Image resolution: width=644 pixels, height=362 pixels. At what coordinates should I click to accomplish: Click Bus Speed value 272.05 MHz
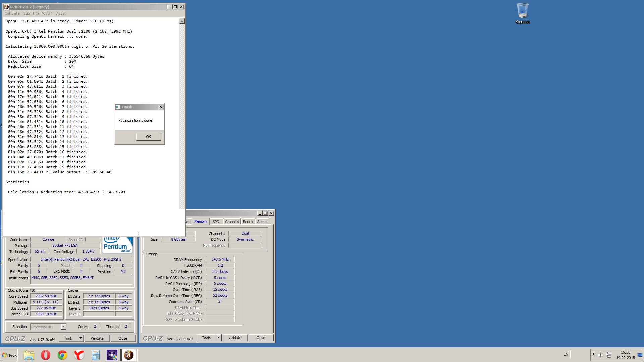[46, 308]
